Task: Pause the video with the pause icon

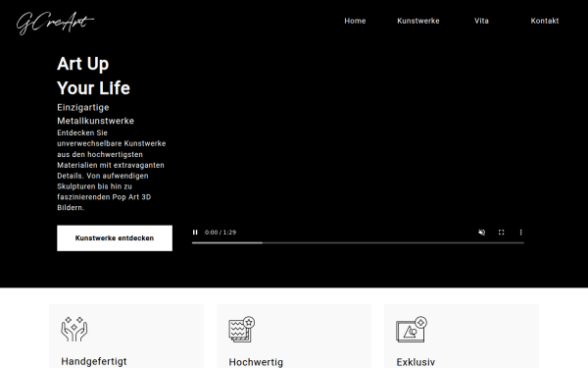Action: click(195, 233)
